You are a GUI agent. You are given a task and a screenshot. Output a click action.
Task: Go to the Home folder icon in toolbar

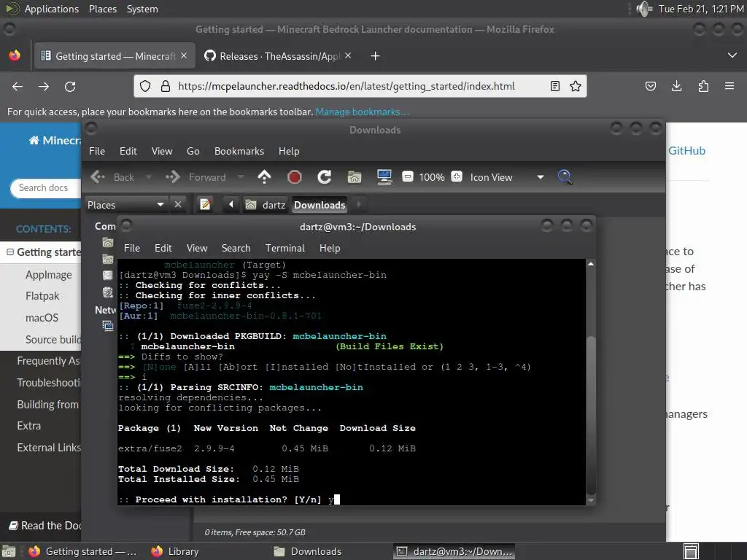(355, 177)
